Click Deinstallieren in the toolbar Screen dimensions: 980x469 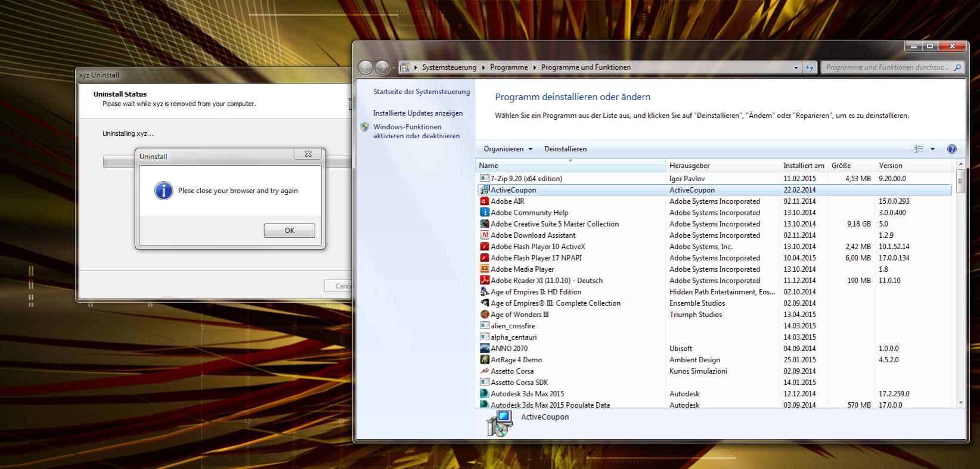pos(565,149)
